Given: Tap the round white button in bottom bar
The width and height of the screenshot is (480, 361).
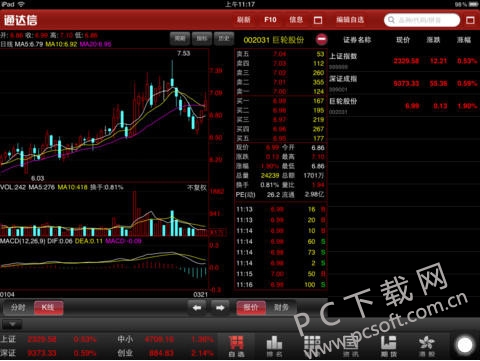Looking at the screenshot, I should coord(465,345).
